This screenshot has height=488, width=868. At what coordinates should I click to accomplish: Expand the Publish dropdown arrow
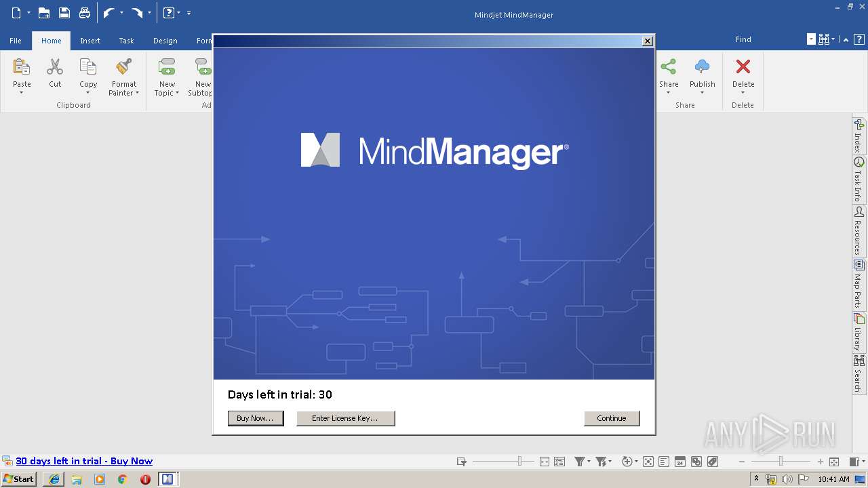(703, 93)
